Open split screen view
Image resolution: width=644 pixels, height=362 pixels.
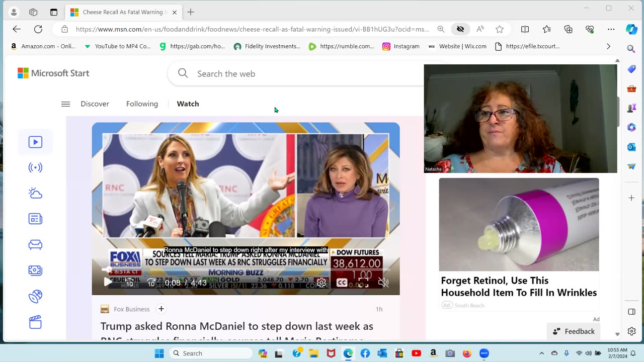click(525, 29)
